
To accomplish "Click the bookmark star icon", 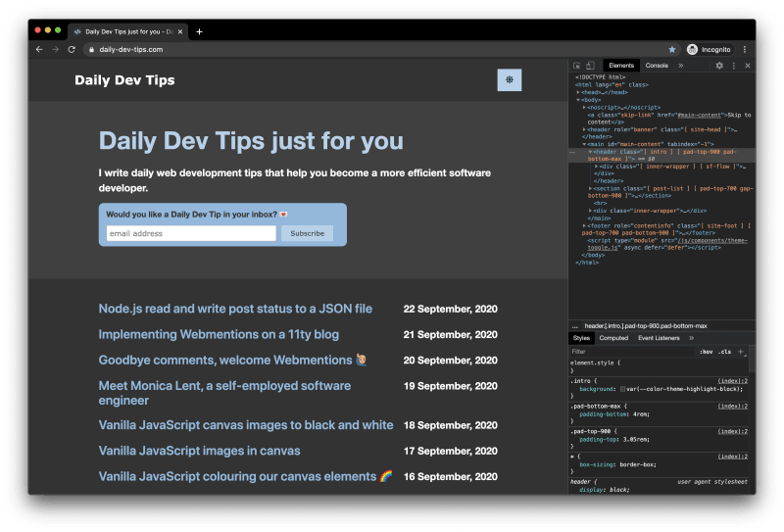I will [672, 50].
